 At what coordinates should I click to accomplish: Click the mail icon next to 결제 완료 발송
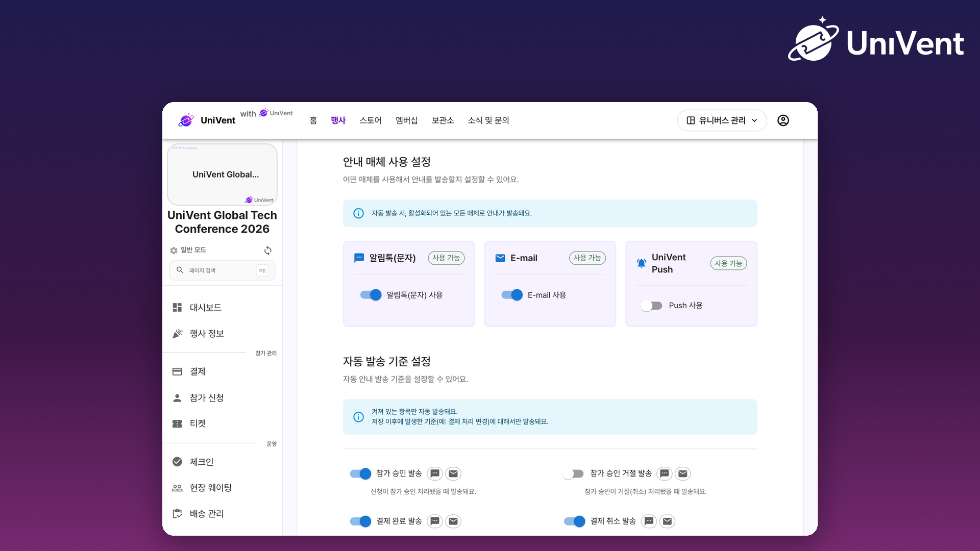[453, 521]
